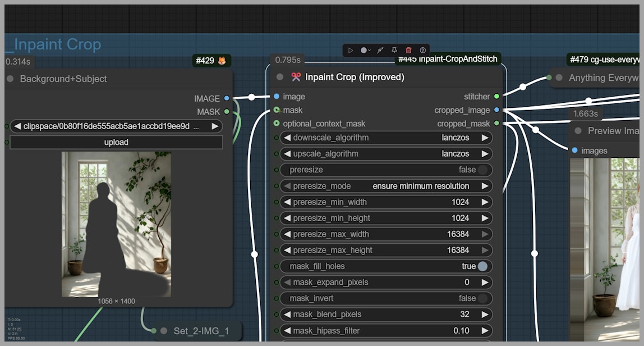Increase mask_blend_pixels with right arrow

tap(485, 315)
